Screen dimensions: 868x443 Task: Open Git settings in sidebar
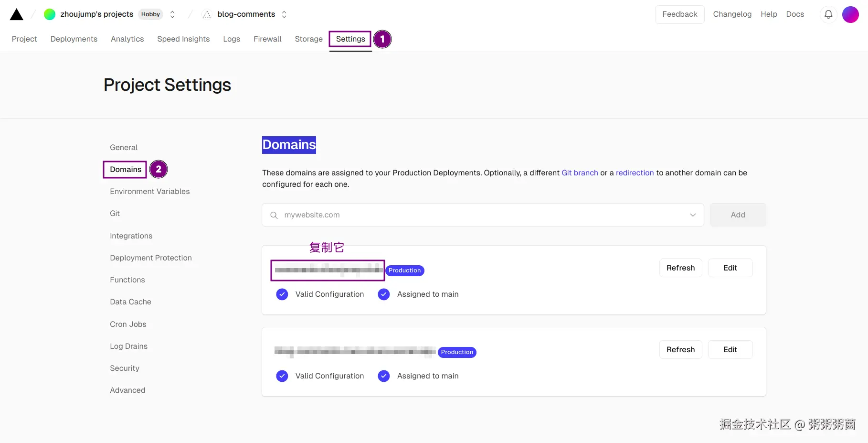[115, 214]
